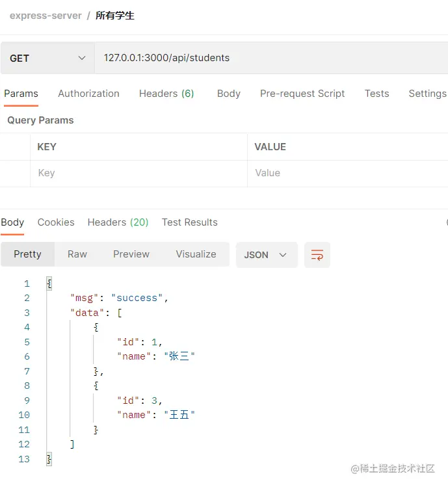Open the Pre-request Script tab
448x487 pixels.
302,94
